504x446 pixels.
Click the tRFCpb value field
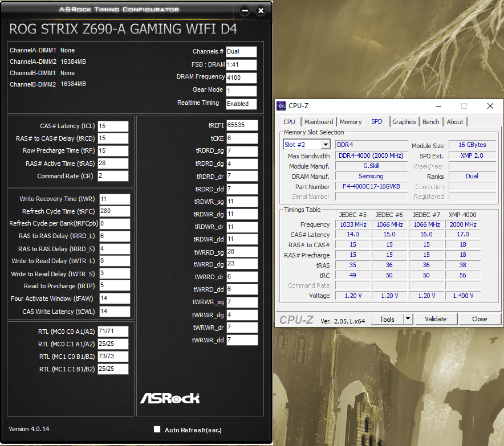(115, 223)
